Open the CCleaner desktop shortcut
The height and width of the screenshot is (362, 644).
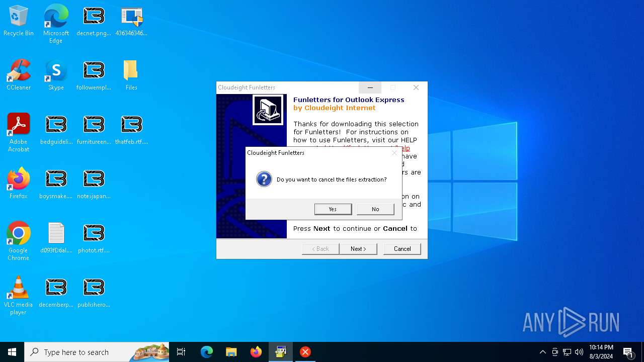click(x=19, y=76)
